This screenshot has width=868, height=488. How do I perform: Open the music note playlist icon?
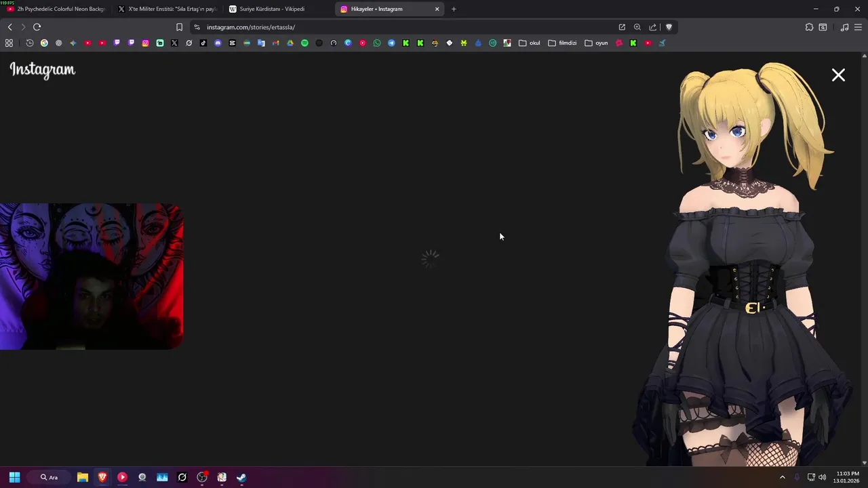[x=844, y=27]
